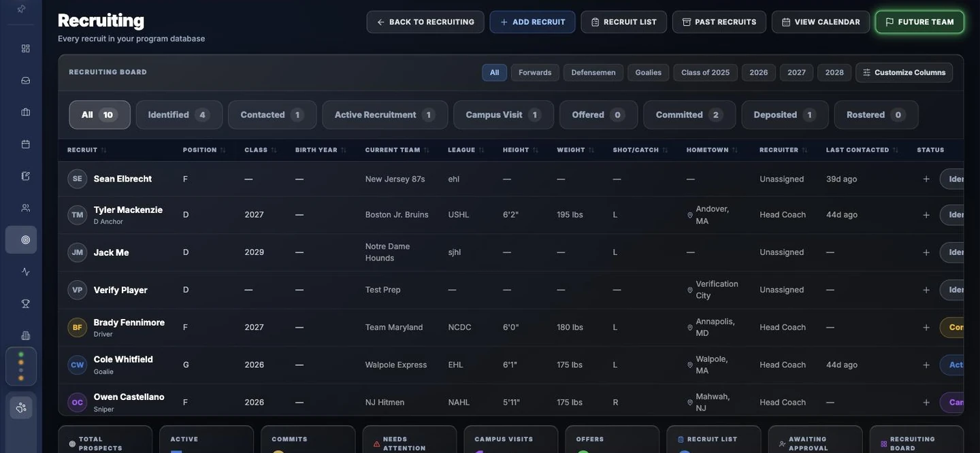Sort table by Current Team column
Image resolution: width=980 pixels, height=453 pixels.
pos(397,150)
